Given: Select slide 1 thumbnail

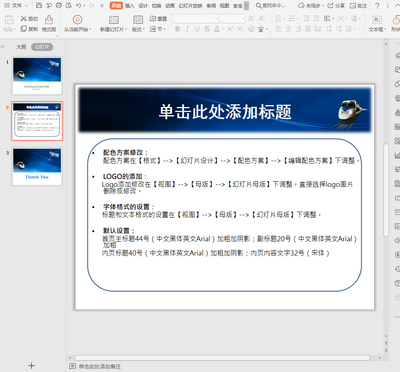Looking at the screenshot, I should pos(37,76).
